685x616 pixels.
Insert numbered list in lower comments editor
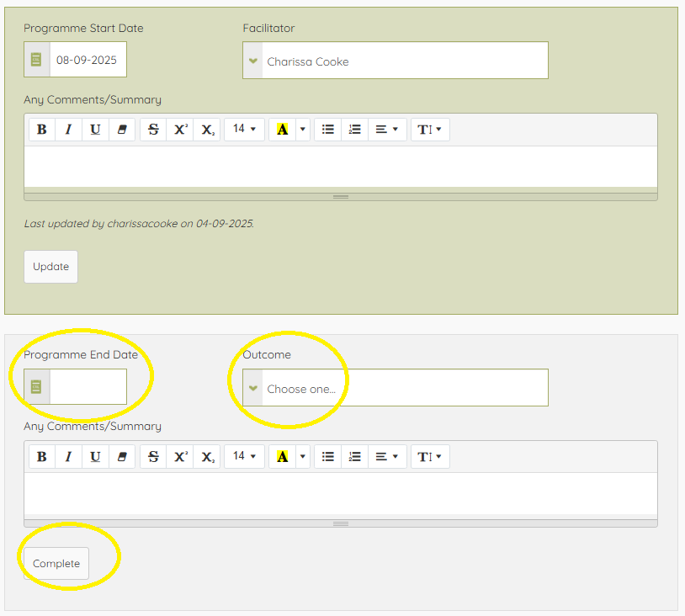coord(354,456)
